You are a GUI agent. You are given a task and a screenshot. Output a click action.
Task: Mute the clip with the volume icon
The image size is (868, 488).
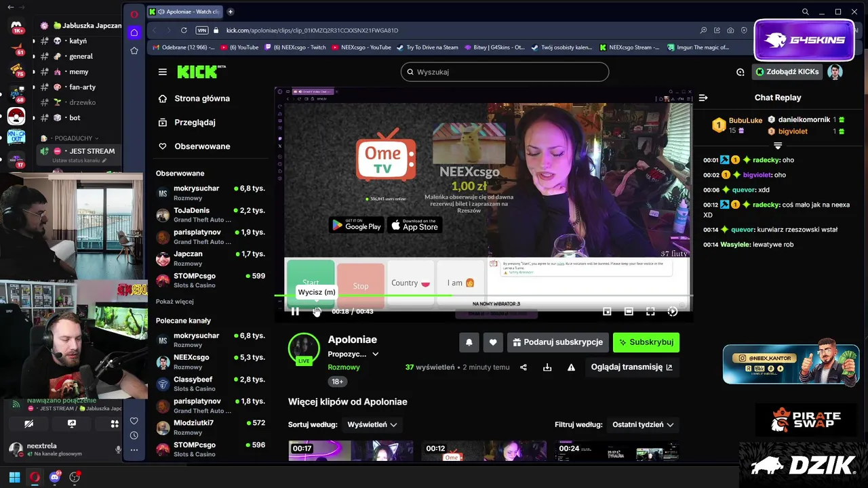tap(317, 311)
